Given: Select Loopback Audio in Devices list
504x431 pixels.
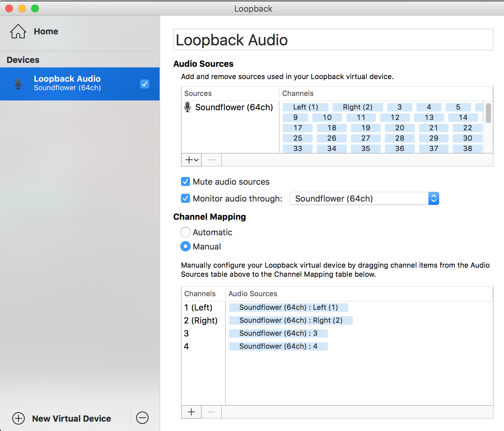Looking at the screenshot, I should tap(67, 83).
